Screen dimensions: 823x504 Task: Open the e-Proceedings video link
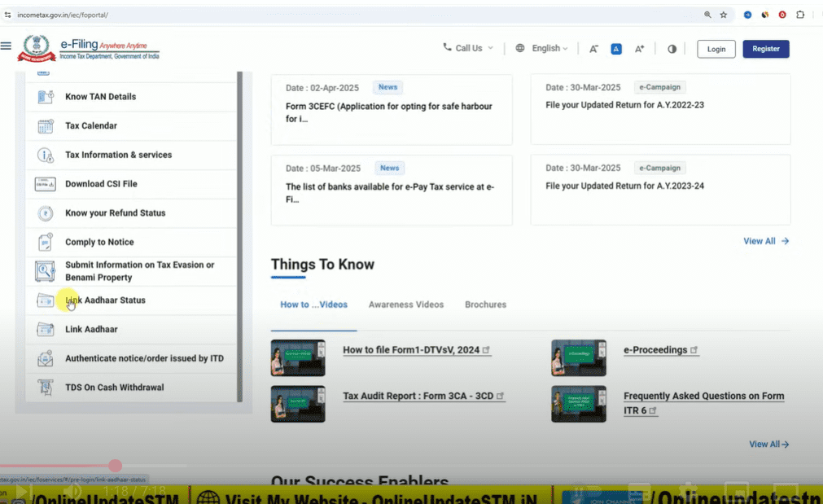(661, 350)
